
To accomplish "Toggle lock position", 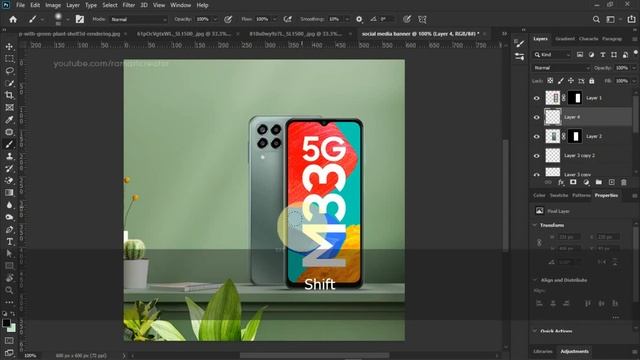I will (571, 81).
